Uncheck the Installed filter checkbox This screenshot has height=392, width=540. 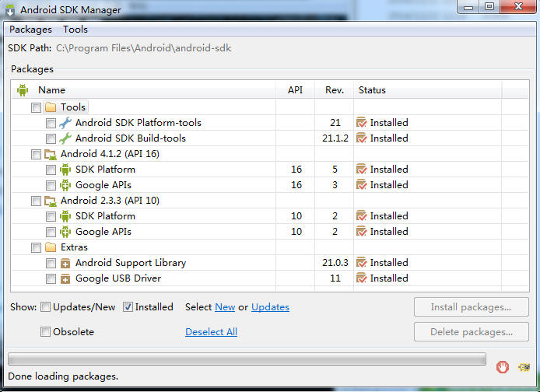128,307
